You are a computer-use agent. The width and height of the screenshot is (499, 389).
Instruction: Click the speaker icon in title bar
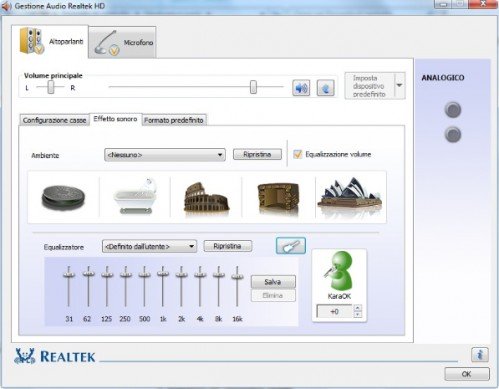tap(7, 6)
